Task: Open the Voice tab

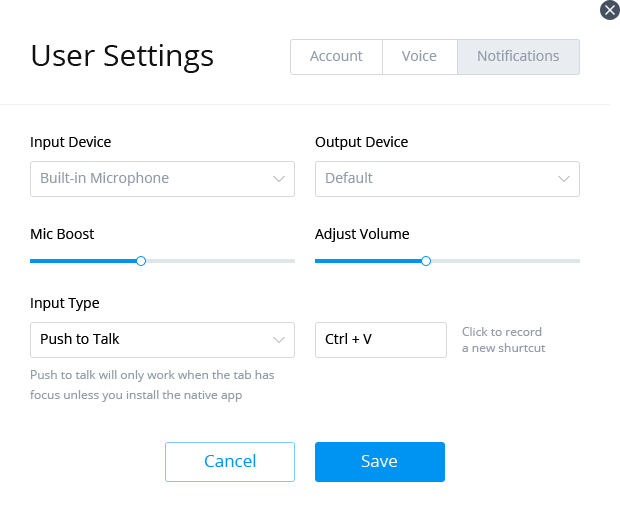Action: [x=419, y=57]
